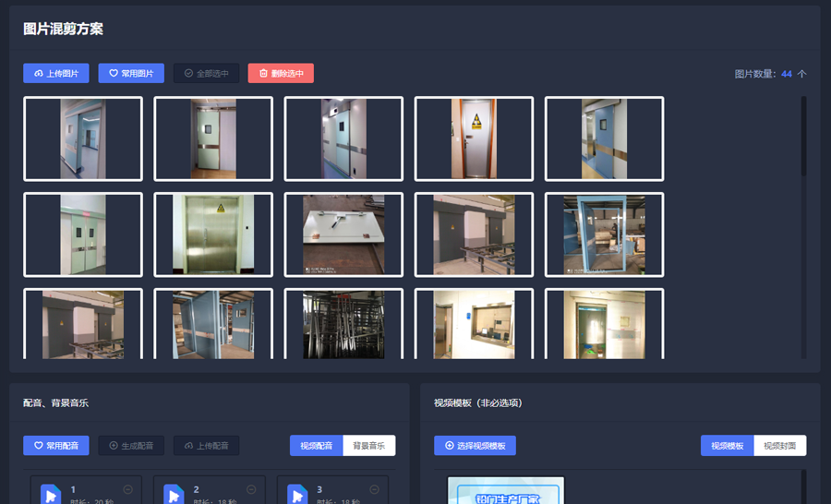Remove voiceover 1 with its minus icon

coord(127,489)
